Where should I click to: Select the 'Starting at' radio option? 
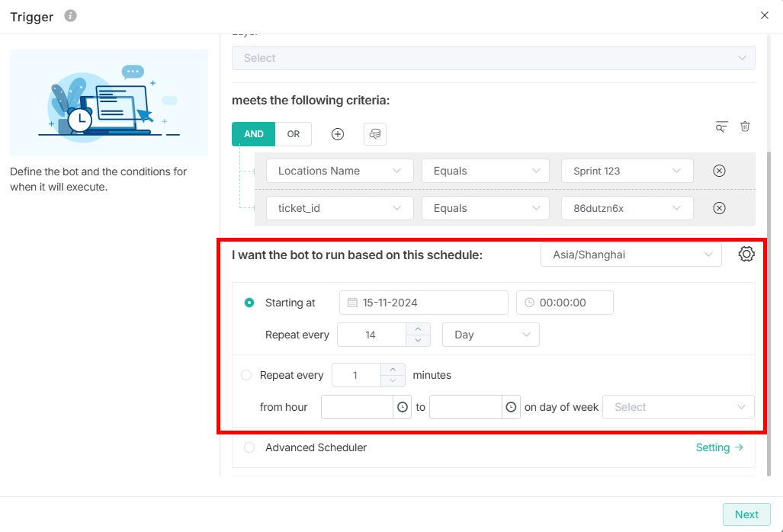click(x=249, y=303)
